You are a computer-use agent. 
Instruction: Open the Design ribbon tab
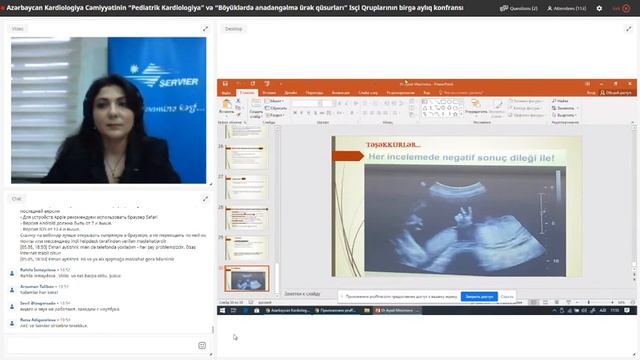click(x=291, y=93)
